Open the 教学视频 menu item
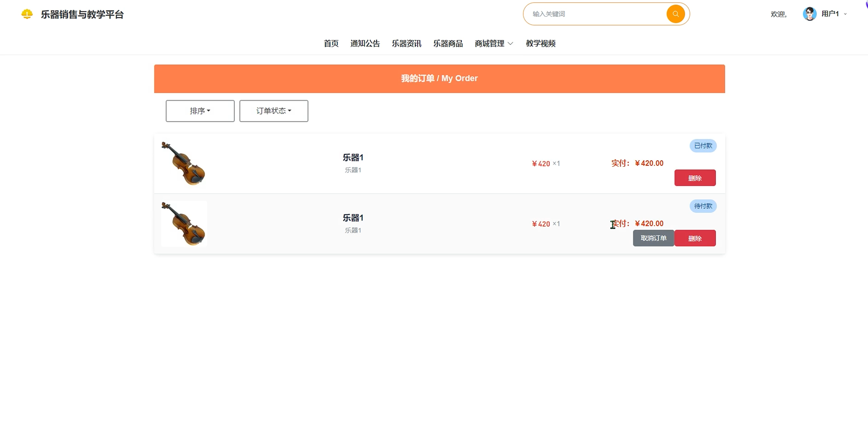 540,44
